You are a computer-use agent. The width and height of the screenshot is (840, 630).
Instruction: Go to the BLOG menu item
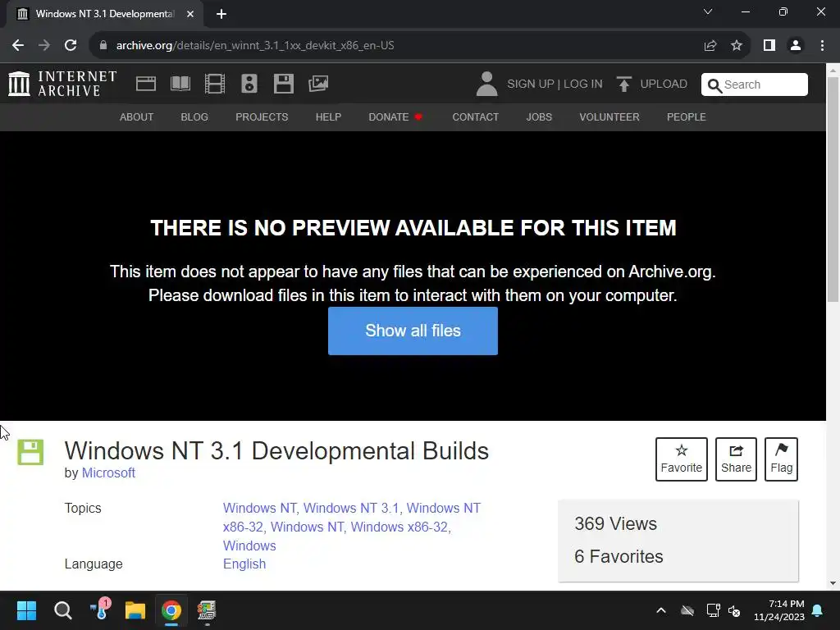coord(194,116)
